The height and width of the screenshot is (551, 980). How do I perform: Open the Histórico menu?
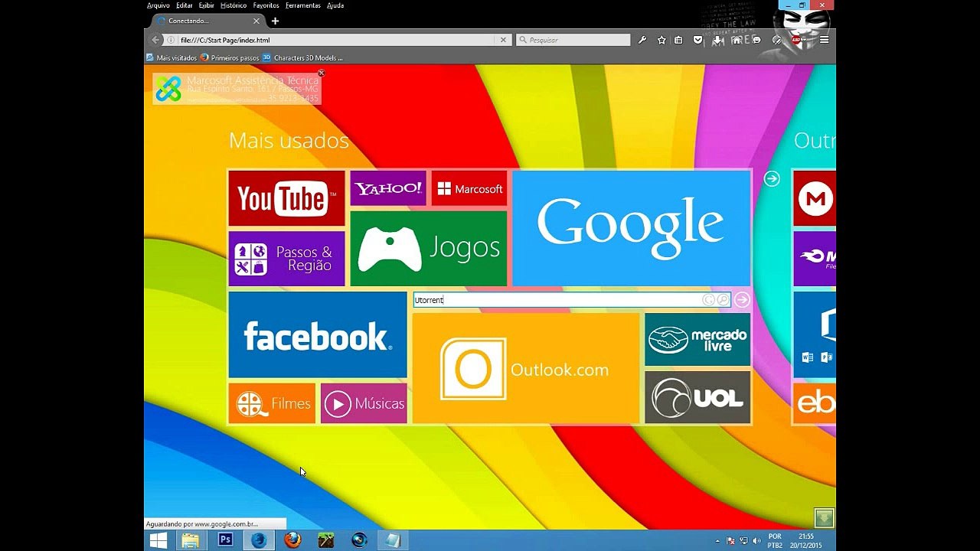234,5
